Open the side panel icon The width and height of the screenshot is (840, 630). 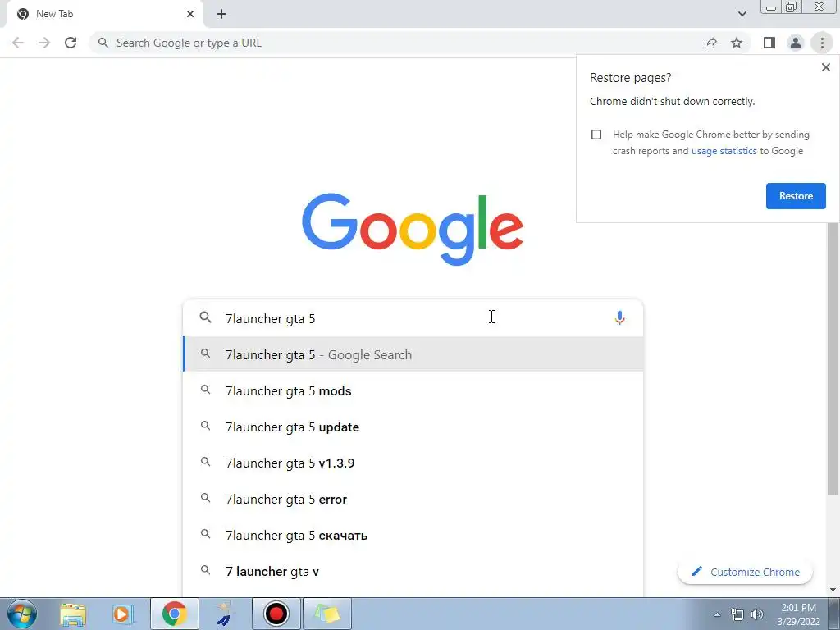click(769, 43)
